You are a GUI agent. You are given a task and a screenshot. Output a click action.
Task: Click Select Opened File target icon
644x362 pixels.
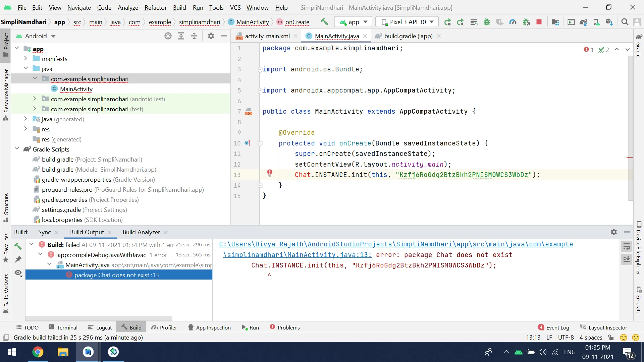click(168, 36)
